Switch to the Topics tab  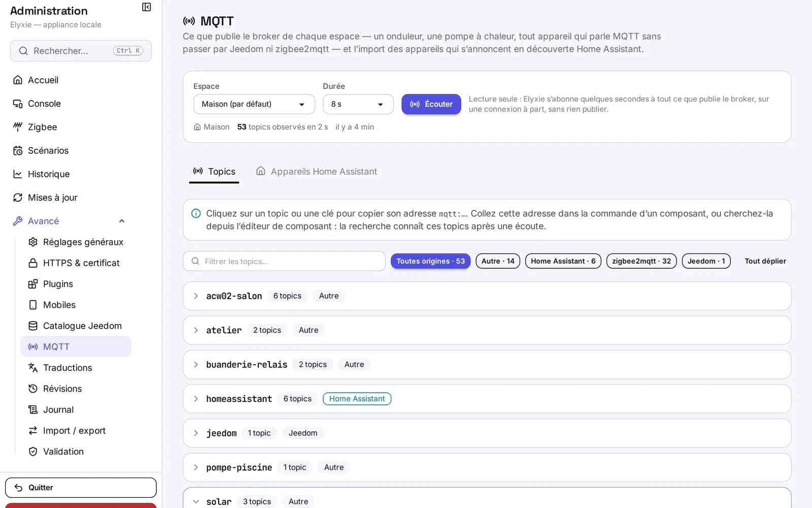pyautogui.click(x=214, y=172)
